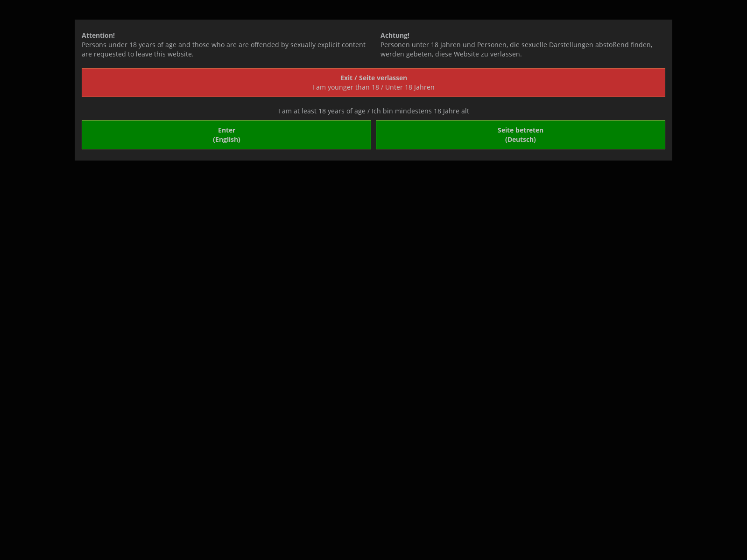Click the 'Achtung!' heading text

395,35
